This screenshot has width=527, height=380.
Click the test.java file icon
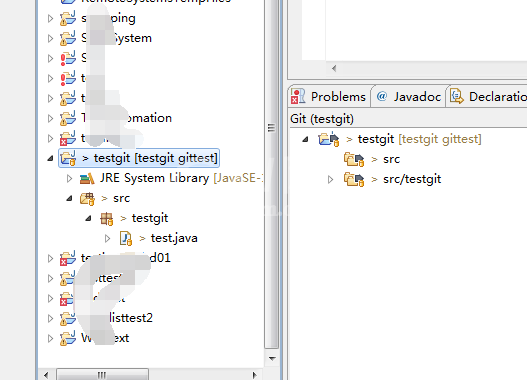[126, 239]
